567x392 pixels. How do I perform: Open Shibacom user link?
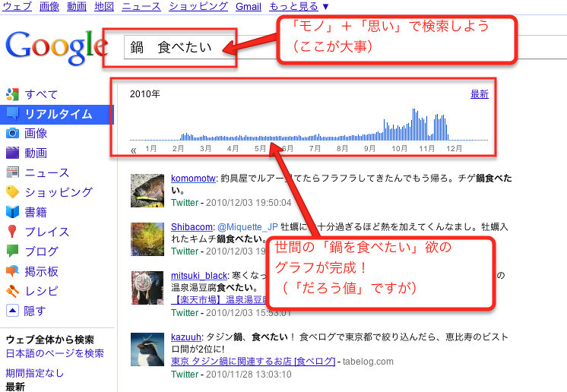(x=192, y=227)
